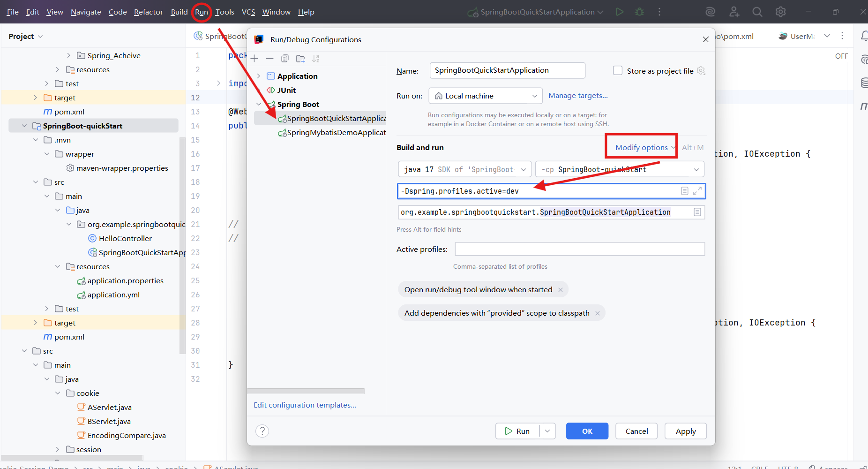868x469 pixels.
Task: Click the Run button in the dialog
Action: (517, 431)
